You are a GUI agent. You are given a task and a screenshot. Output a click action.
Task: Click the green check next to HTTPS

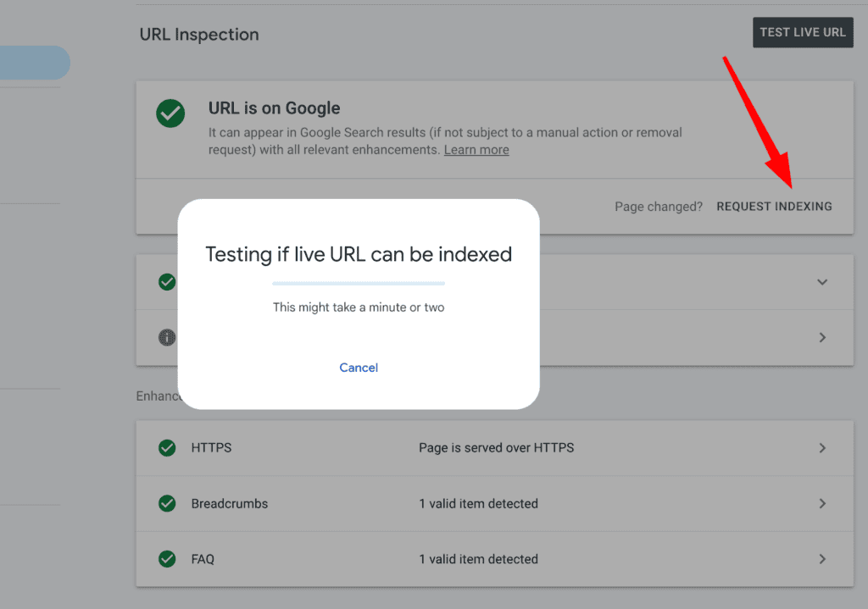167,447
